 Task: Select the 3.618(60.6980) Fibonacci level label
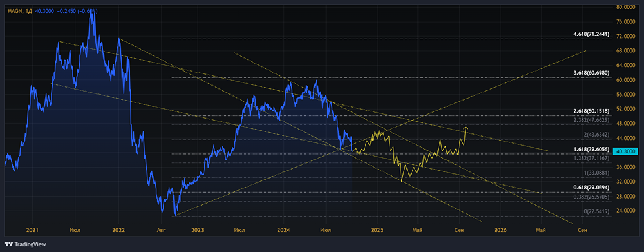pyautogui.click(x=591, y=73)
